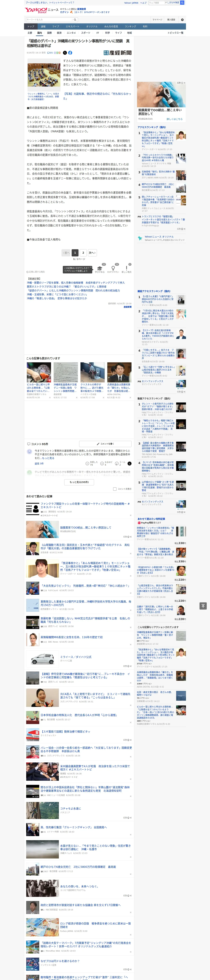Viewport: 210px width, 980px height.
Task: Expand replies 返信 3件
Action: (x=39, y=463)
